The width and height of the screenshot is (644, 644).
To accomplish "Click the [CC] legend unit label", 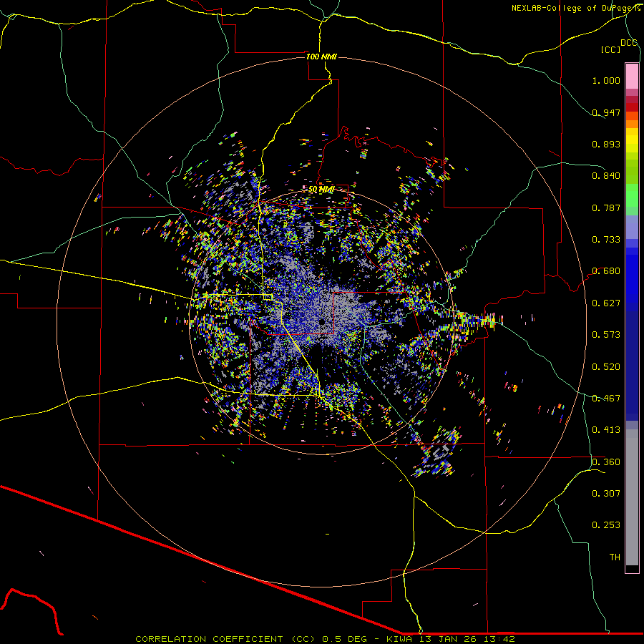I will point(611,49).
